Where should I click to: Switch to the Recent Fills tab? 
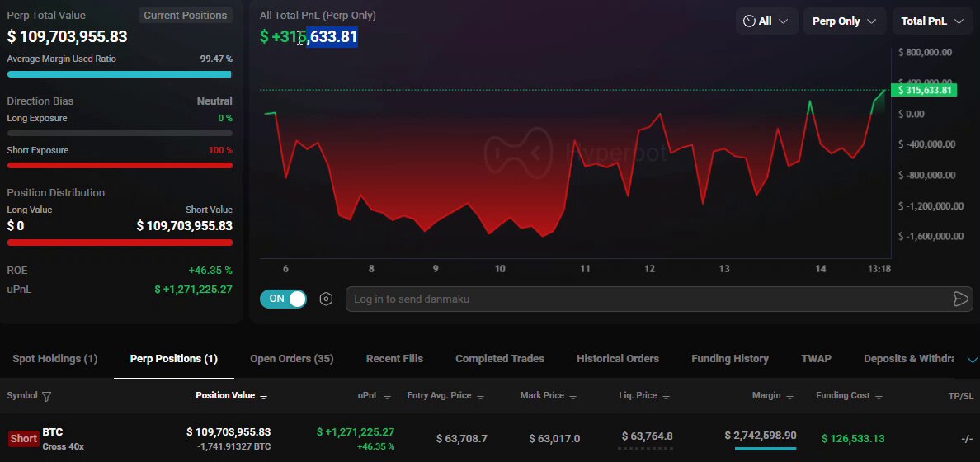click(x=394, y=359)
